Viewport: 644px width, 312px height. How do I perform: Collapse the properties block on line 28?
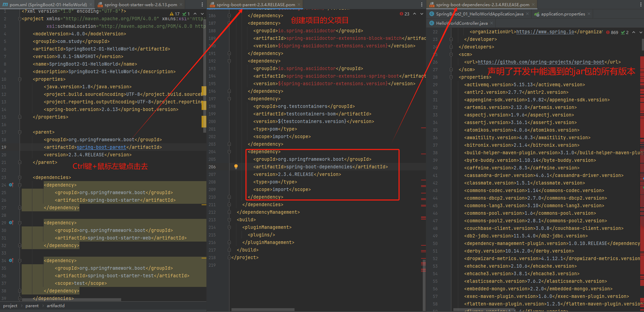point(451,77)
